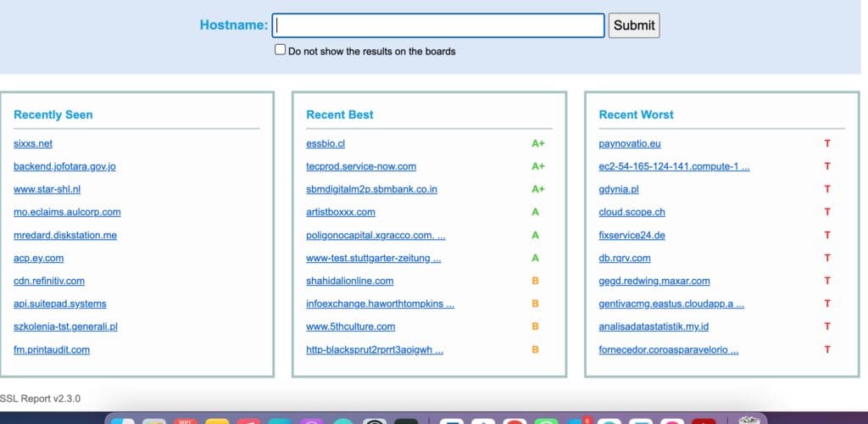Click the Hostname input field
Screen dimensions: 868x424
click(x=438, y=25)
